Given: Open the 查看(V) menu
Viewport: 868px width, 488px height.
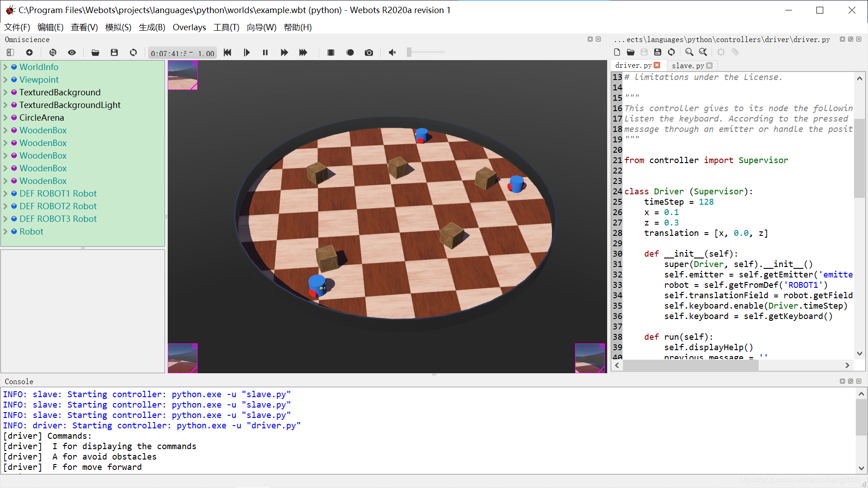Looking at the screenshot, I should 85,27.
